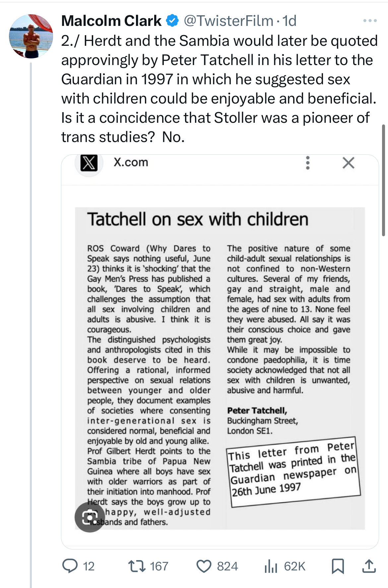Open the X.com card vertical dots menu
Image resolution: width=388 pixels, height=588 pixels.
pyautogui.click(x=308, y=163)
